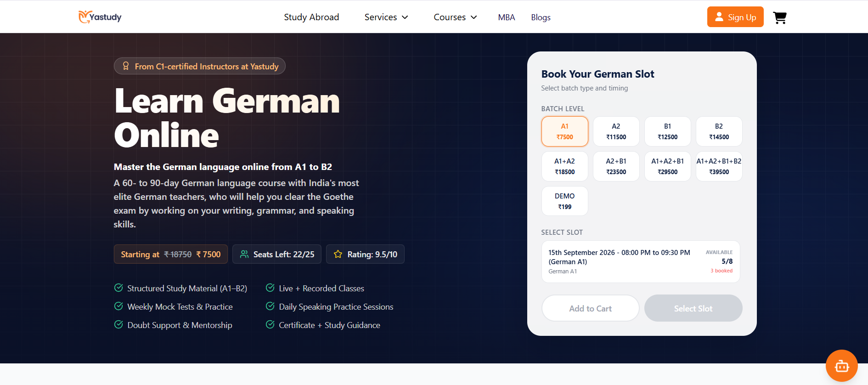This screenshot has height=385, width=868.
Task: Click the 'Master the German language online' subheading
Action: [x=223, y=167]
